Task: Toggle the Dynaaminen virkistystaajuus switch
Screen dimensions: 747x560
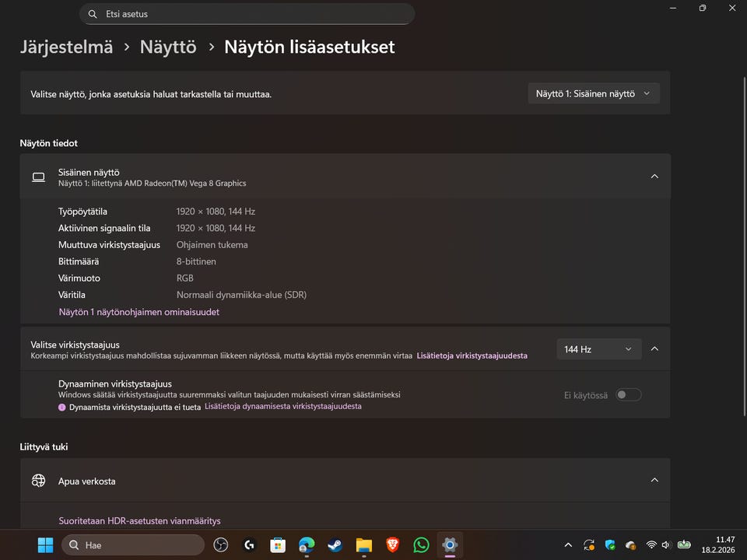Action: (x=629, y=395)
